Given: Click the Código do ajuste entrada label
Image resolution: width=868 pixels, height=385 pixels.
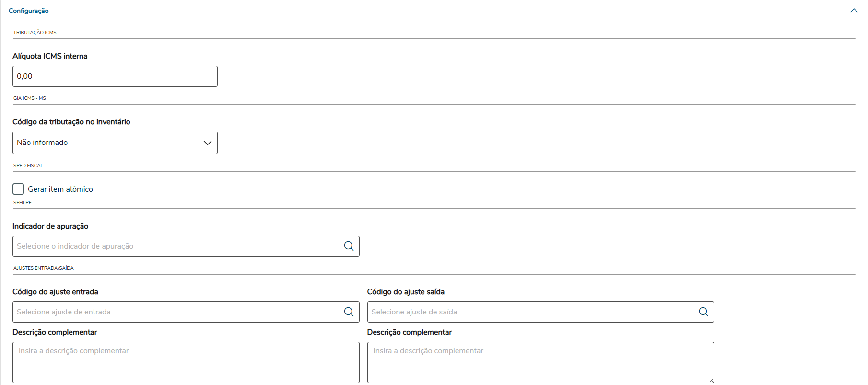Looking at the screenshot, I should tap(55, 292).
